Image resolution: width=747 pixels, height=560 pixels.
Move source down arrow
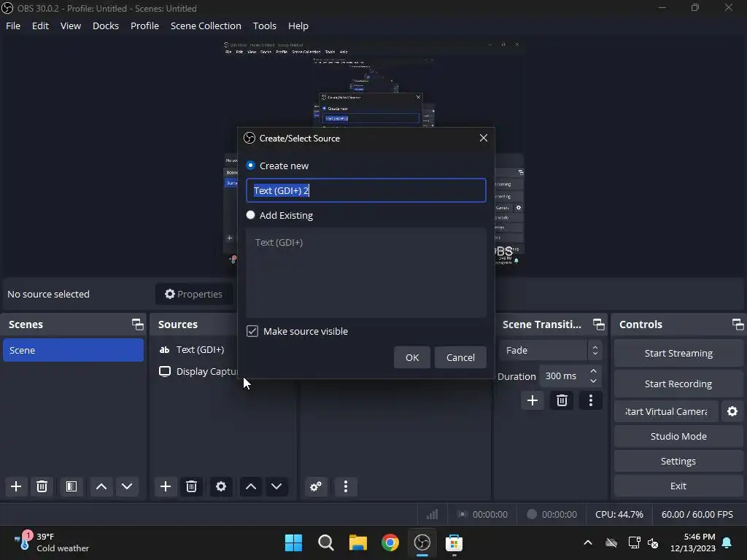coord(276,486)
